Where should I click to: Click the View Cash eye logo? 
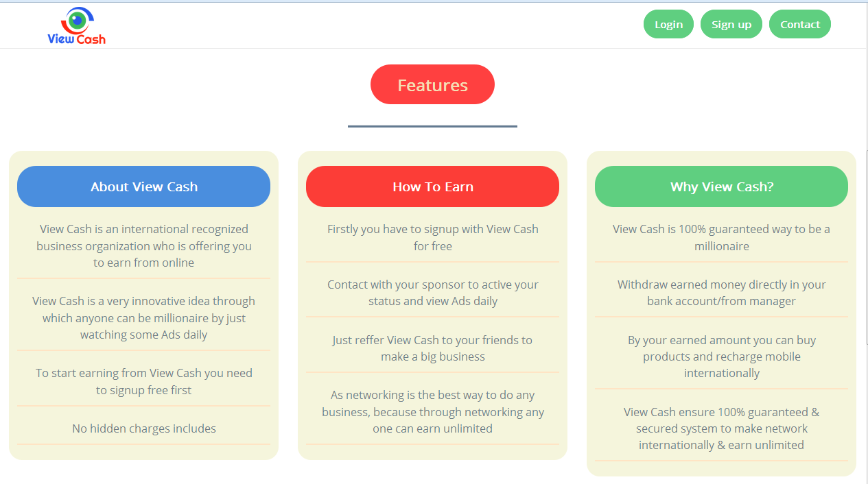coord(76,25)
